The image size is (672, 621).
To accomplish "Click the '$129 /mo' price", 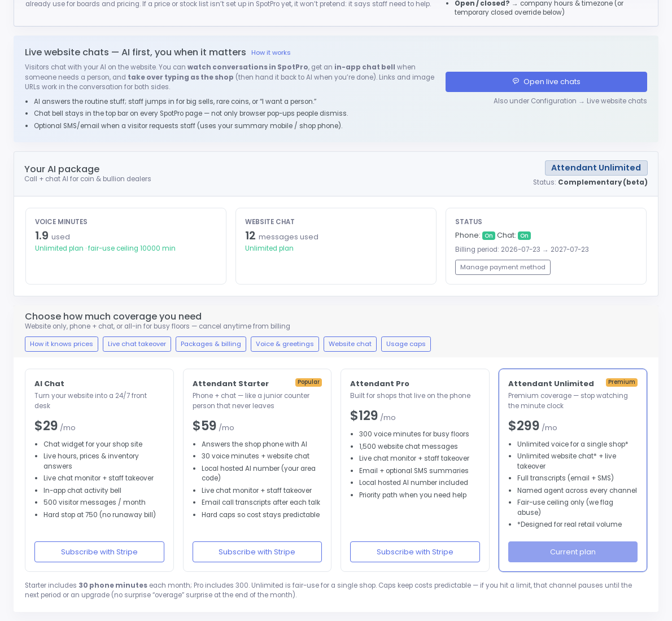I will click(373, 416).
